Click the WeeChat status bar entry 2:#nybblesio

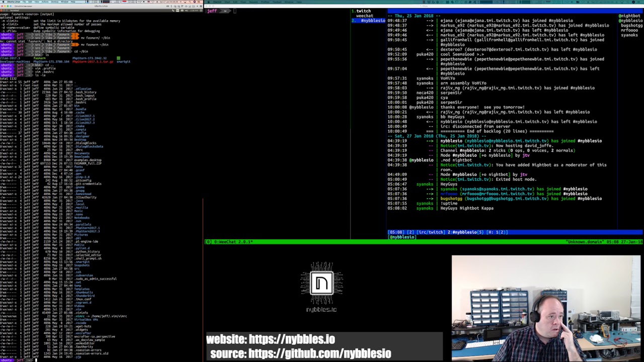tap(465, 232)
